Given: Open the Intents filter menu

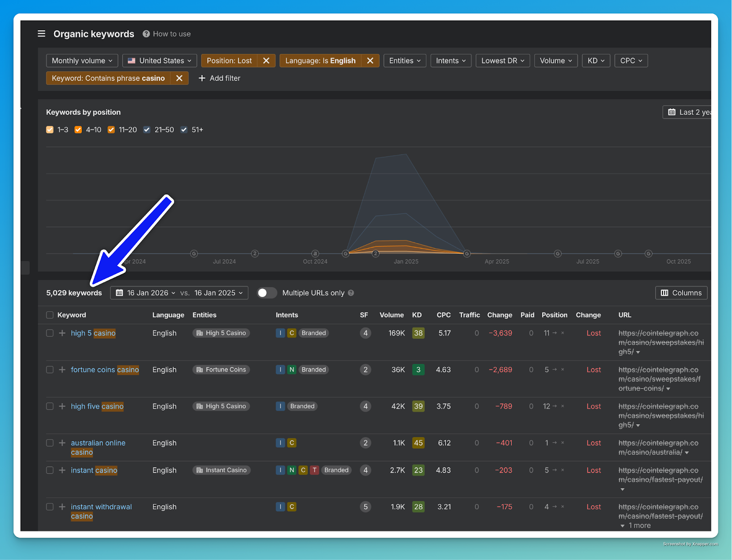Looking at the screenshot, I should [x=451, y=61].
